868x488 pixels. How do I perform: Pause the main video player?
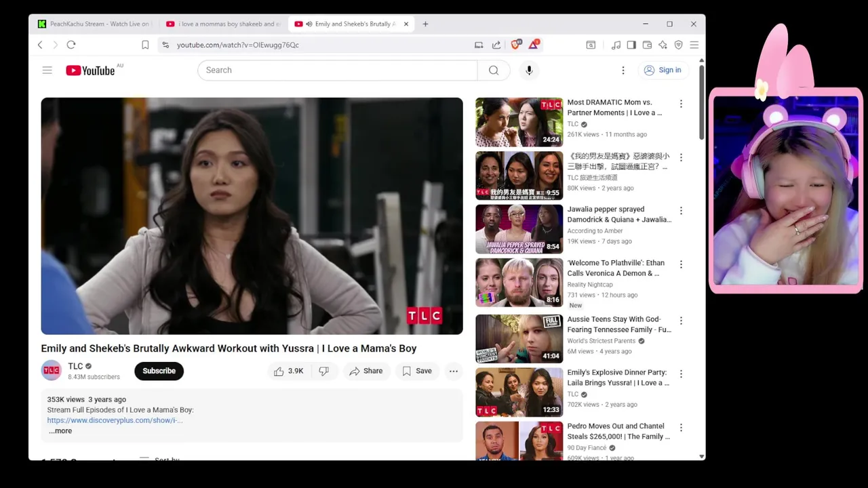pyautogui.click(x=252, y=216)
